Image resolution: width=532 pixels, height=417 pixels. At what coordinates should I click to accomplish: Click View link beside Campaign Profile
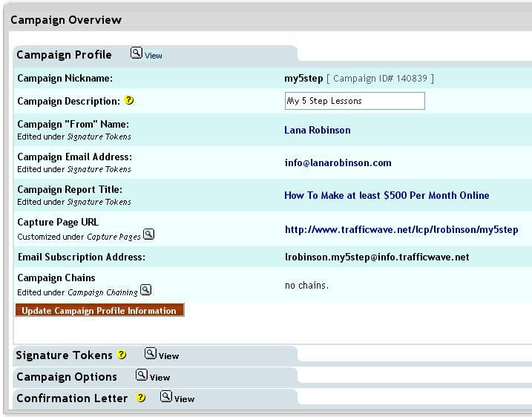(154, 56)
